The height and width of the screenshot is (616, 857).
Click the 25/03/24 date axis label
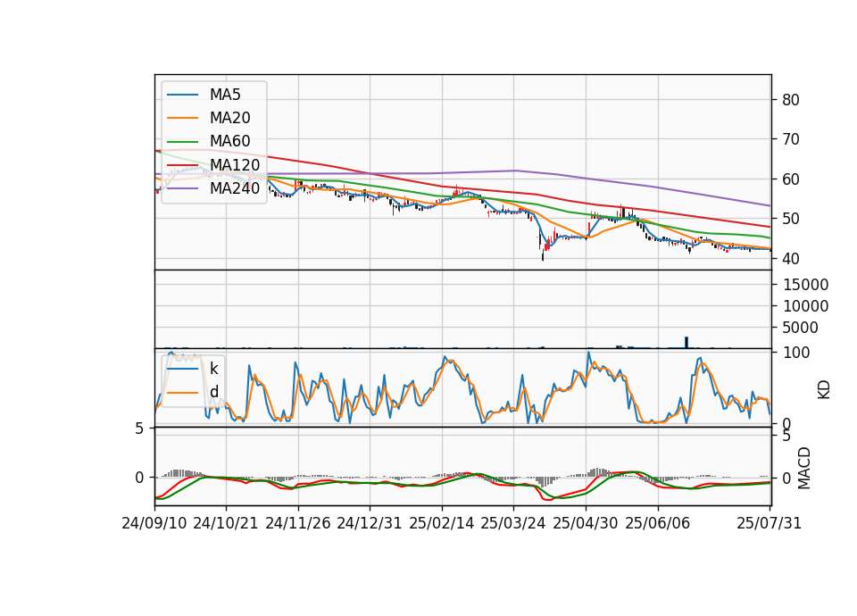pos(513,524)
